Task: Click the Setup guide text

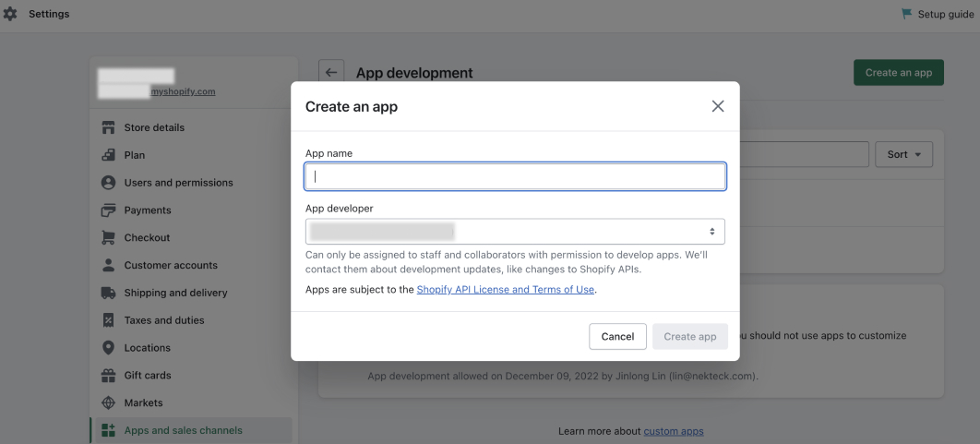Action: [946, 14]
